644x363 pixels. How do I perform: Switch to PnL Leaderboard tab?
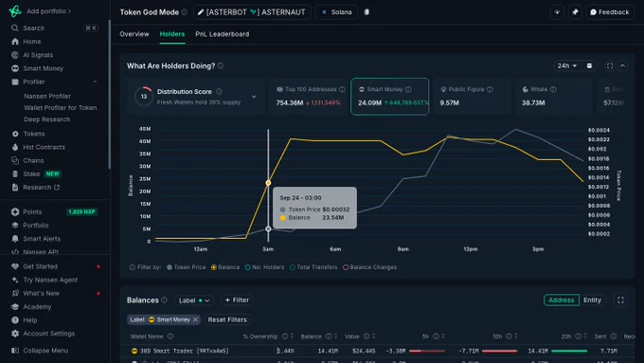(x=223, y=34)
